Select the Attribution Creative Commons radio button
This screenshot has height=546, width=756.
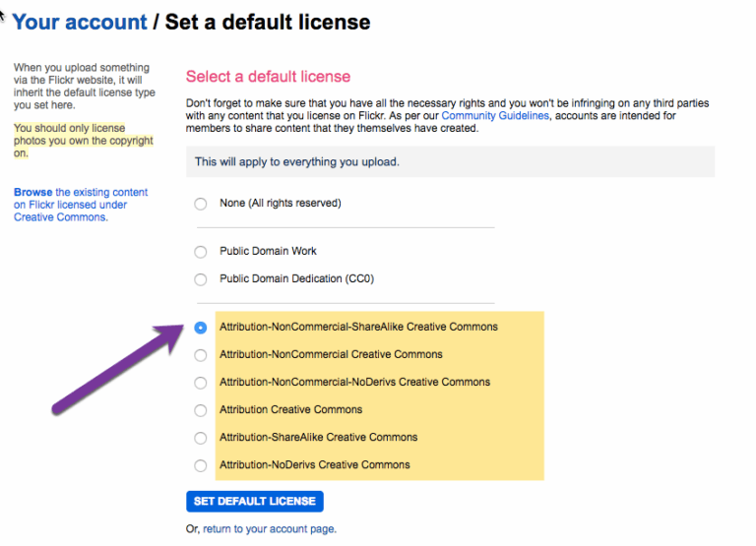(201, 410)
